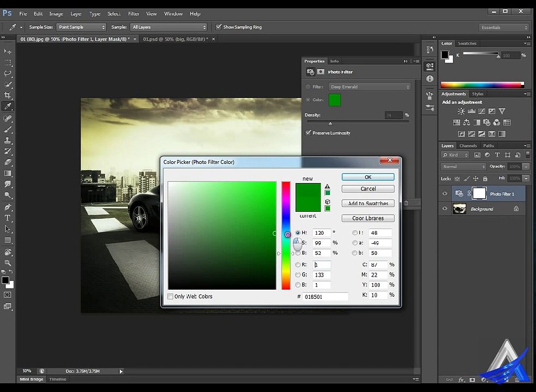Screen dimensions: 536x392
Task: Select the Filter radio button
Action: [308, 87]
